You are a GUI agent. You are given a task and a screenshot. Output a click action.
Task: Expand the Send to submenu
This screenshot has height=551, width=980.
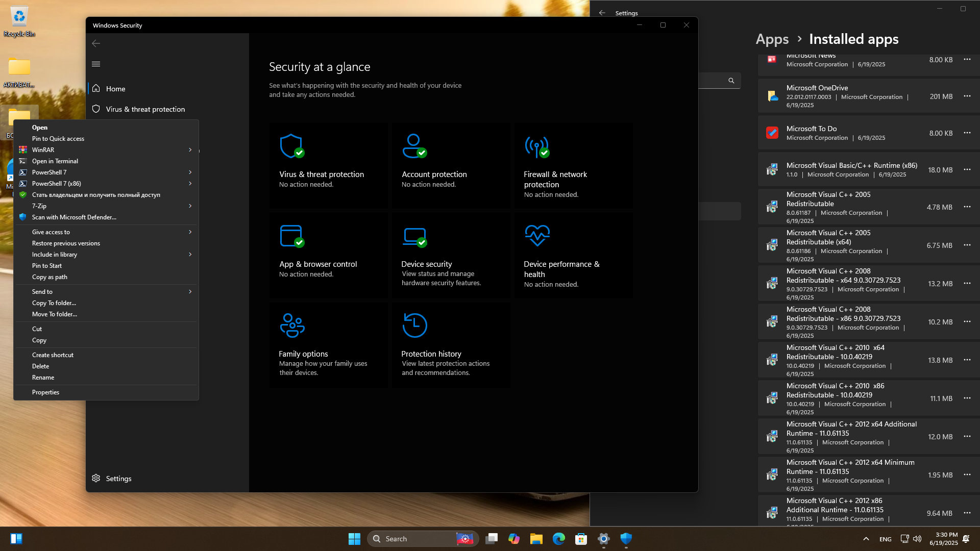(190, 292)
